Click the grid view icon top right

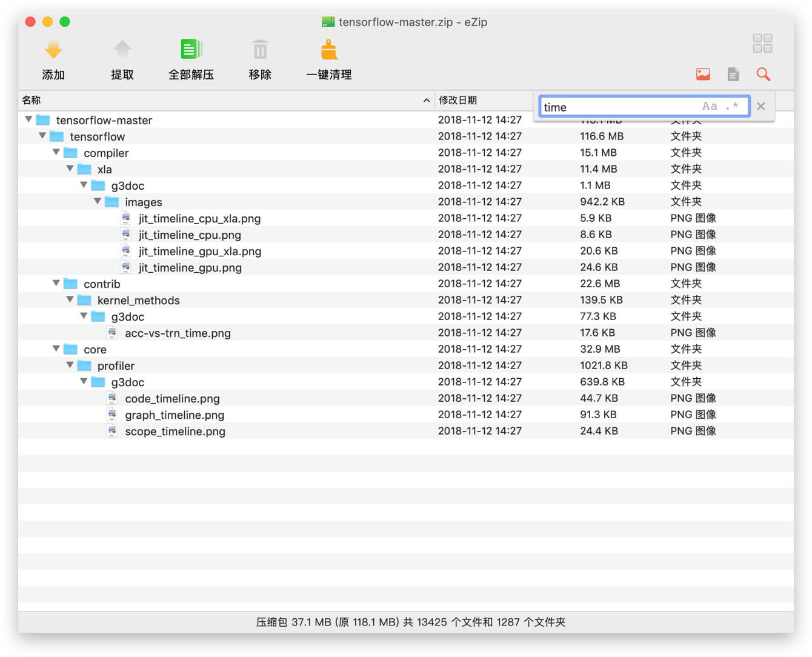762,43
